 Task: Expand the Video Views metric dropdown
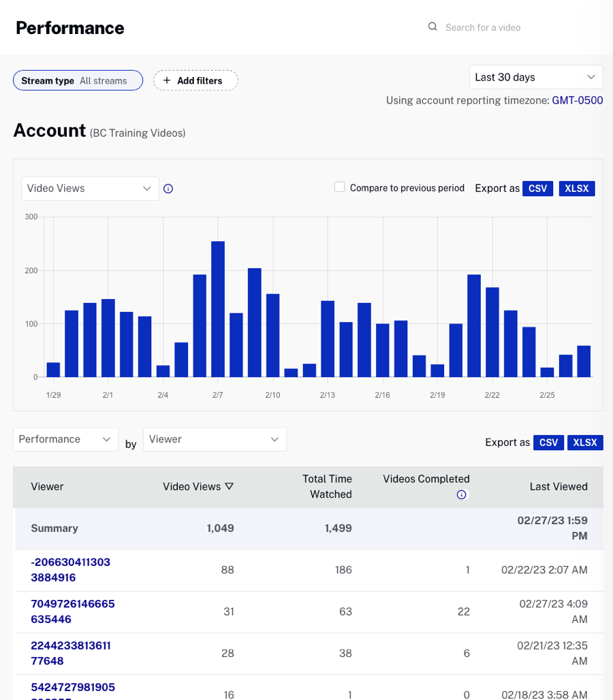(90, 189)
